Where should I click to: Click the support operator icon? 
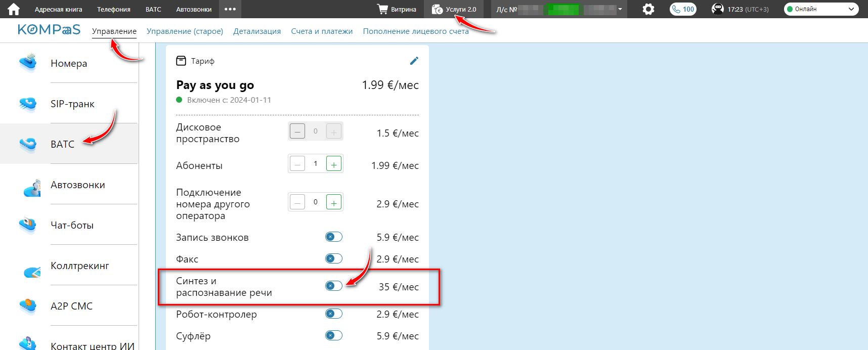click(x=717, y=9)
